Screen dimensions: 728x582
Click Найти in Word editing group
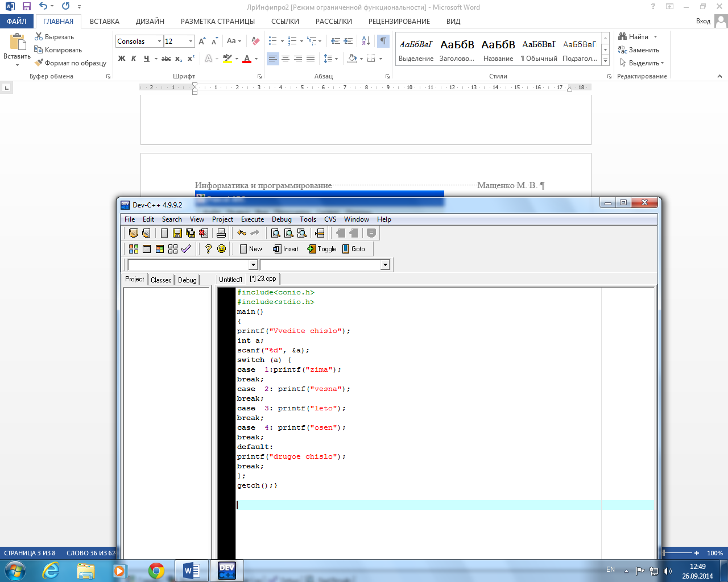(638, 37)
